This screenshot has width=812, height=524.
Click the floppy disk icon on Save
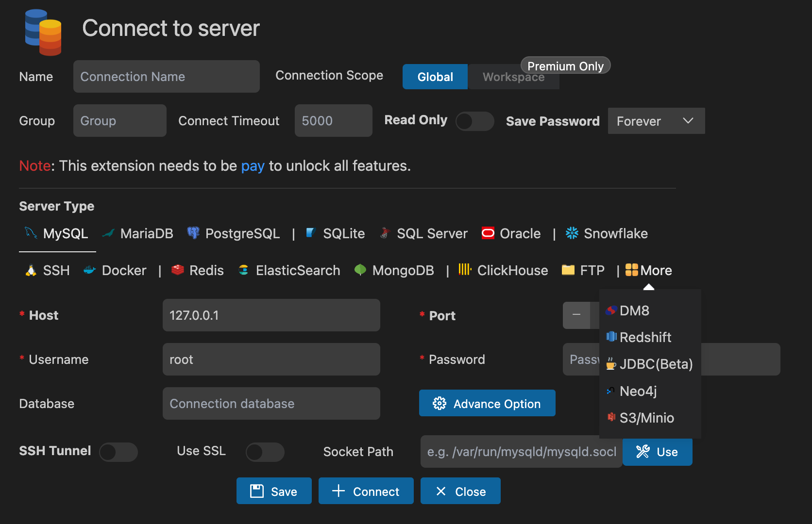[256, 491]
